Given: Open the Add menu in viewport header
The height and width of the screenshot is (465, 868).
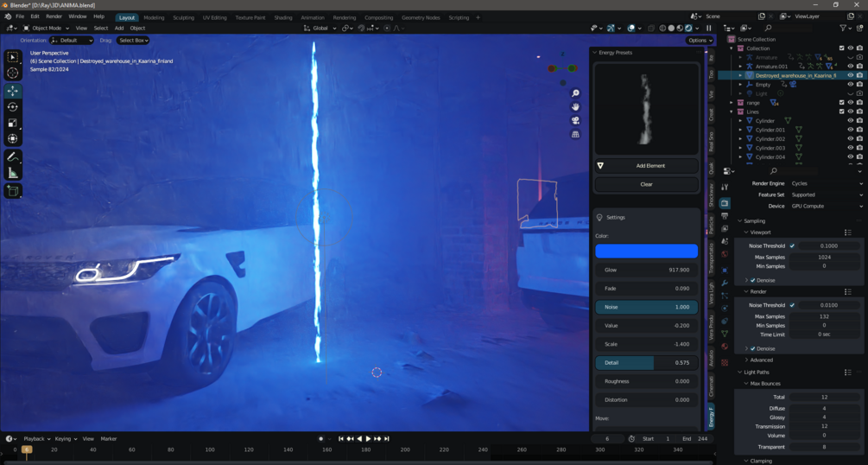Looking at the screenshot, I should pos(119,29).
